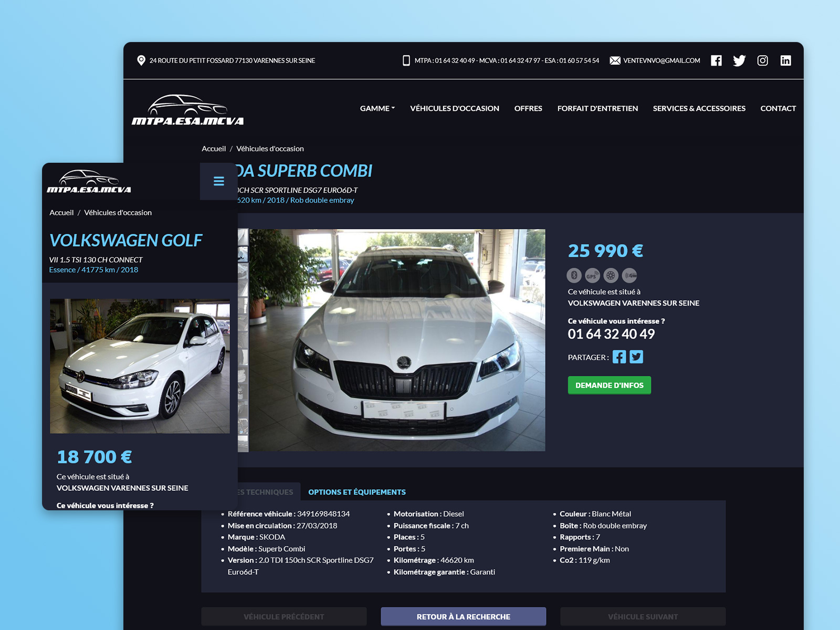Share vehicle on Facebook
Screen dimensions: 840x630
click(x=619, y=357)
